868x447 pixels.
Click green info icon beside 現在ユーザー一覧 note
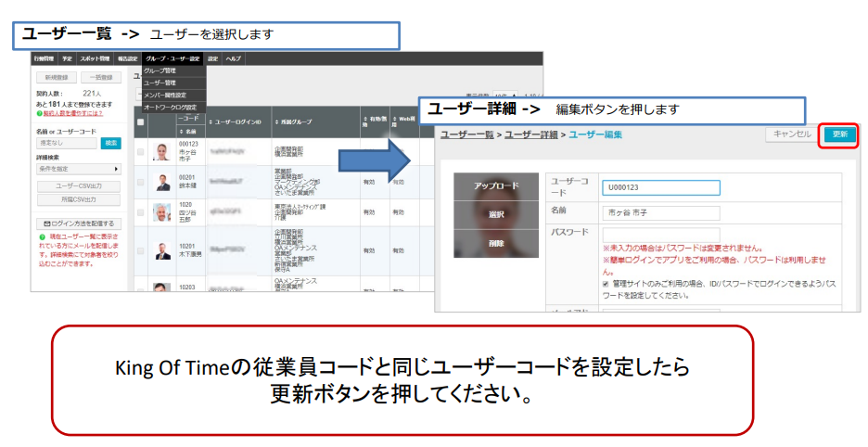(x=42, y=237)
